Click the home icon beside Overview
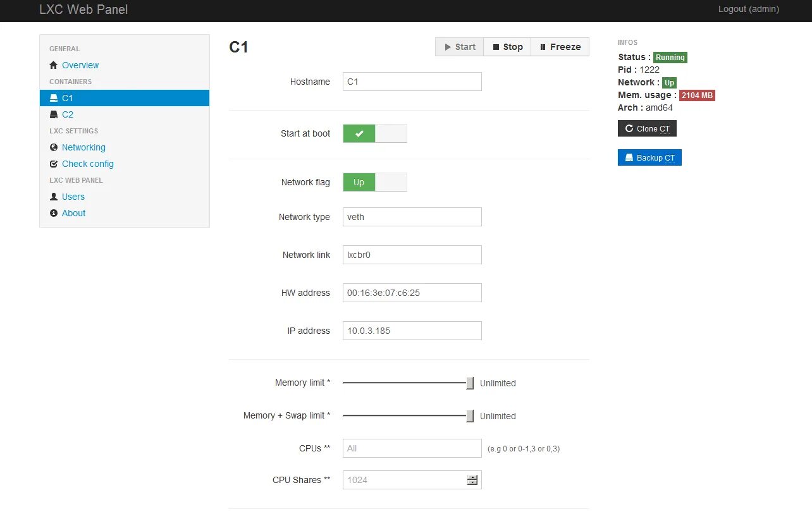This screenshot has height=514, width=812. click(x=54, y=65)
